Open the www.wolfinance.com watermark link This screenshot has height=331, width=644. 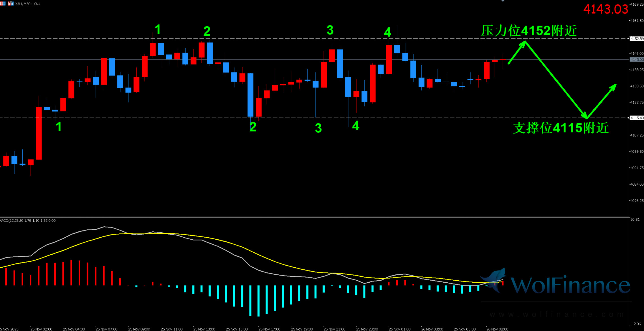557,315
